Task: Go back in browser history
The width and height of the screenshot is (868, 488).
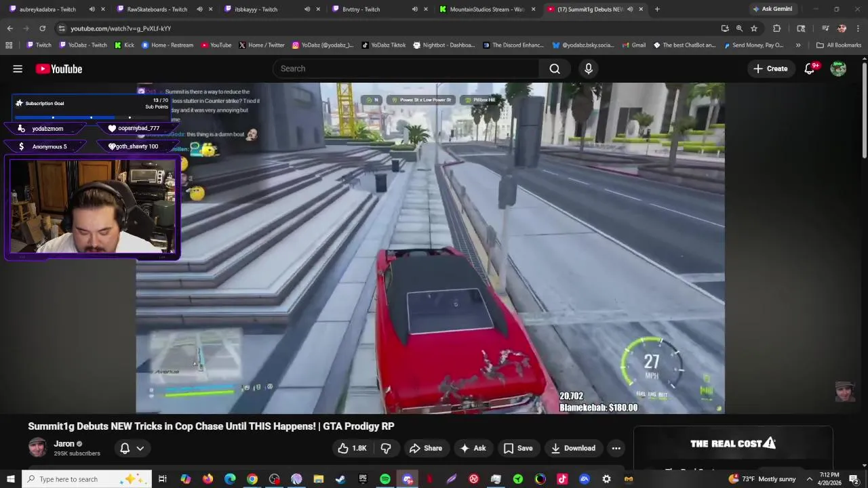Action: point(9,28)
